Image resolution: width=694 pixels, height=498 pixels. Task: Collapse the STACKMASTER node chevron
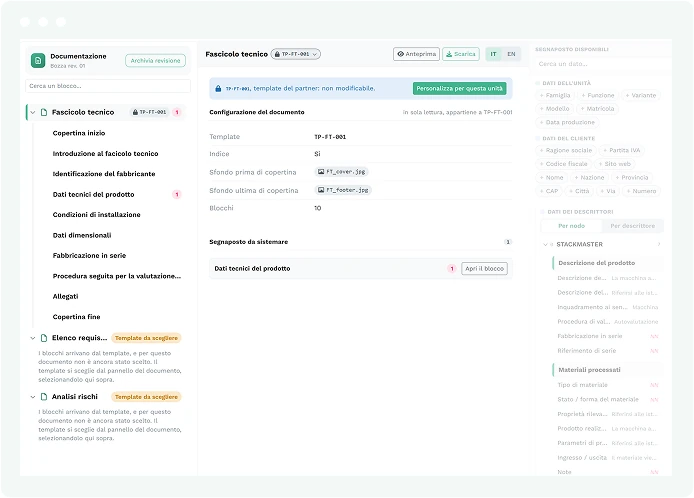pyautogui.click(x=545, y=244)
